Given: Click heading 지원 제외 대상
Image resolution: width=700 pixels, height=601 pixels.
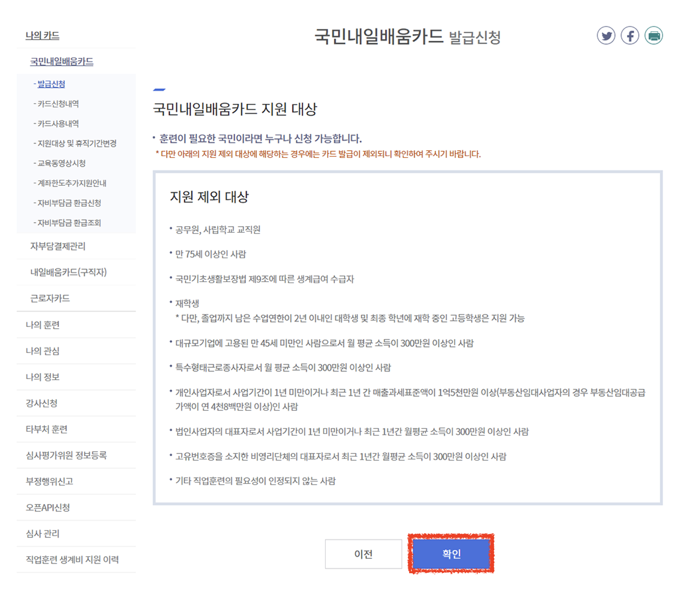Looking at the screenshot, I should click(x=209, y=197).
